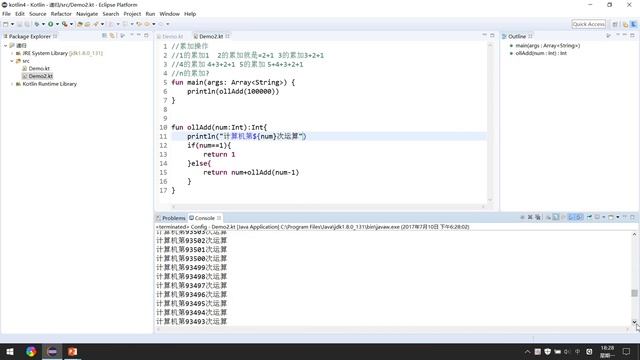Click Remove Launch in Console toolbar
Screen dimensions: 640x360
coord(530,217)
